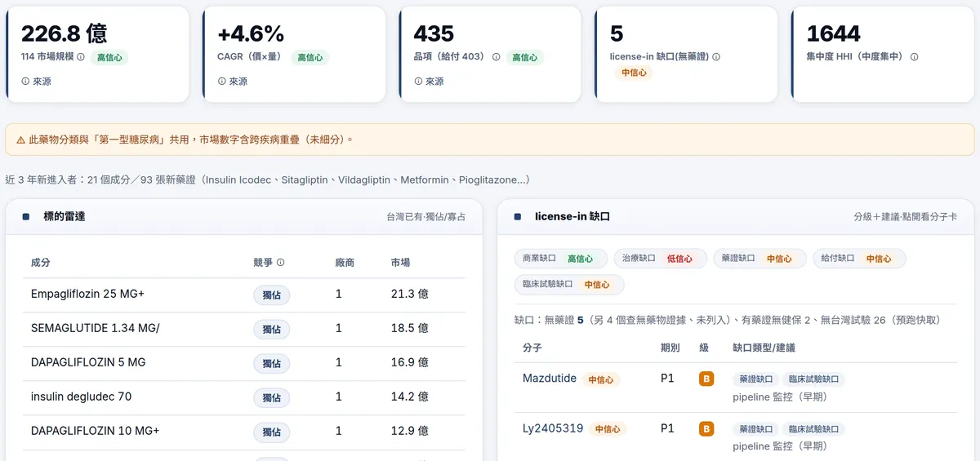The image size is (980, 461).
Task: Click the info icon next to 集中度 HHI
Action: click(914, 57)
